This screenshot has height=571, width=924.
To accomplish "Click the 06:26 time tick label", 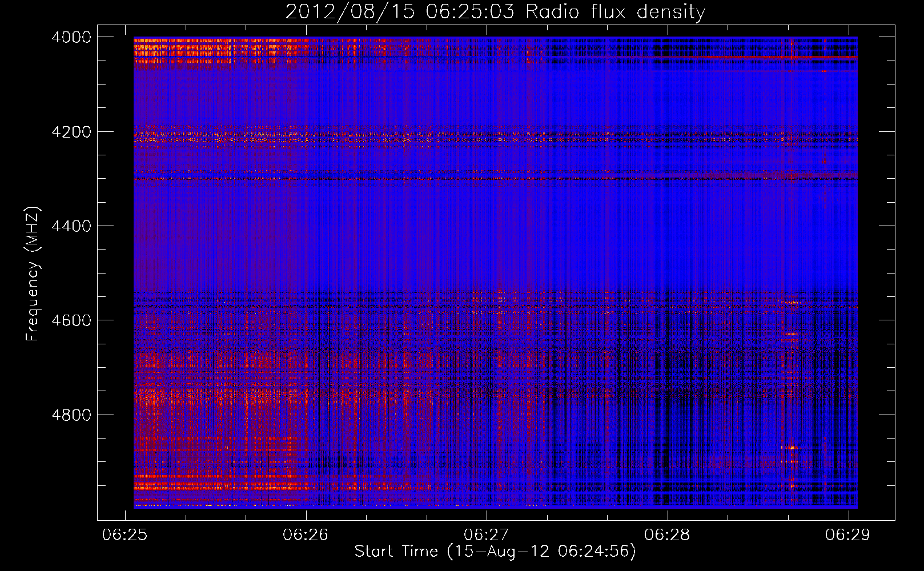I will tap(306, 534).
